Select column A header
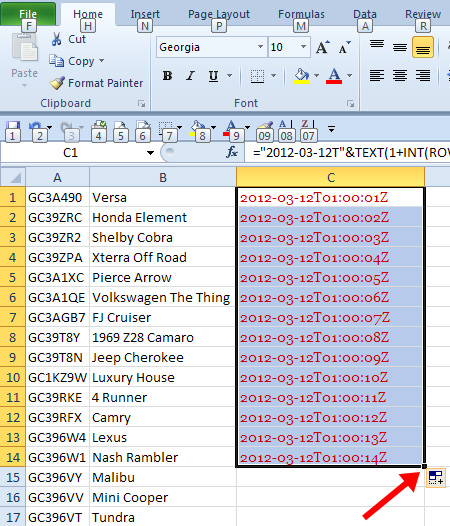Image resolution: width=450 pixels, height=526 pixels. pyautogui.click(x=57, y=177)
